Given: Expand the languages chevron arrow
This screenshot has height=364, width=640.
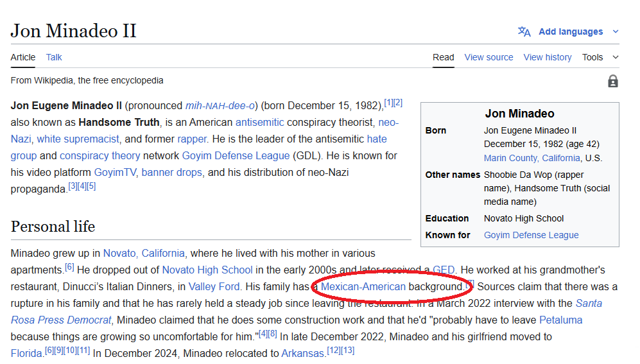Looking at the screenshot, I should click(x=616, y=31).
